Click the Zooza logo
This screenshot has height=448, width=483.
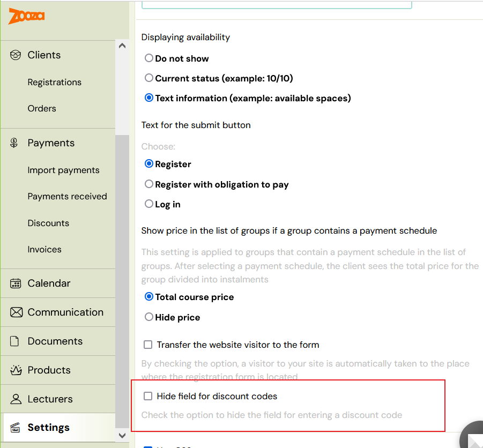[x=26, y=16]
